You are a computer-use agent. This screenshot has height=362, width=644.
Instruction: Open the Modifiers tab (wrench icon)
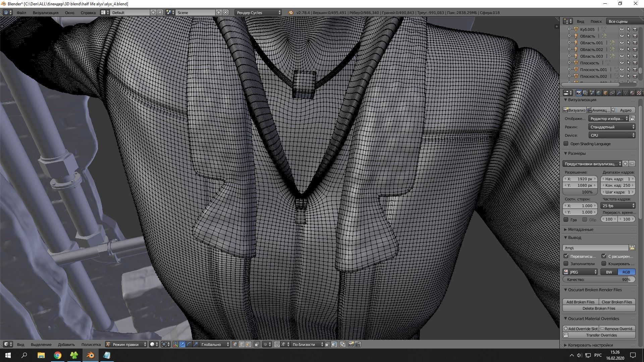pyautogui.click(x=619, y=93)
